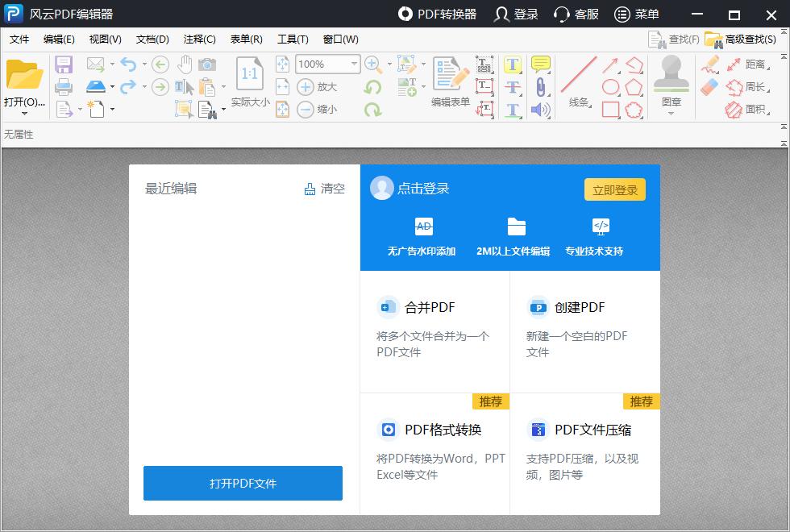Open the 文档(D) menu
The image size is (790, 532).
point(151,39)
